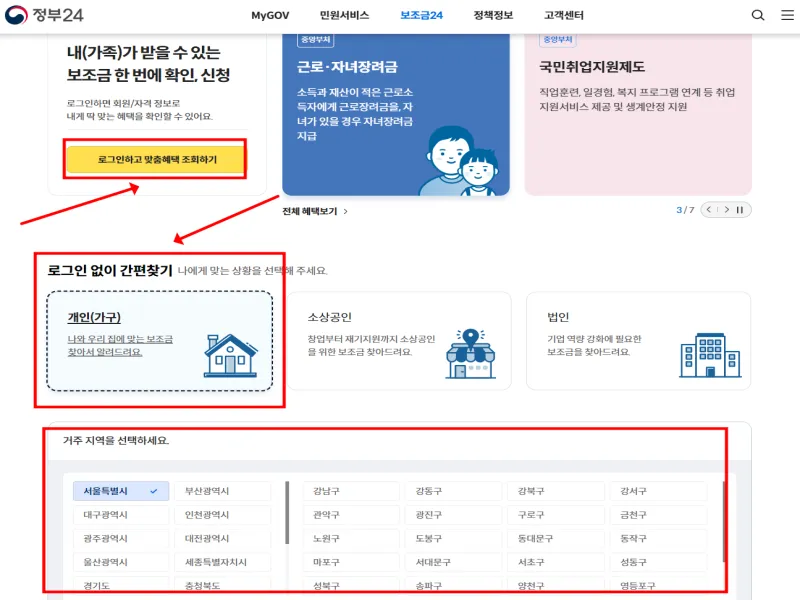800x600 pixels.
Task: Expand 전체 혜택보기 chevron link
Action: point(315,212)
